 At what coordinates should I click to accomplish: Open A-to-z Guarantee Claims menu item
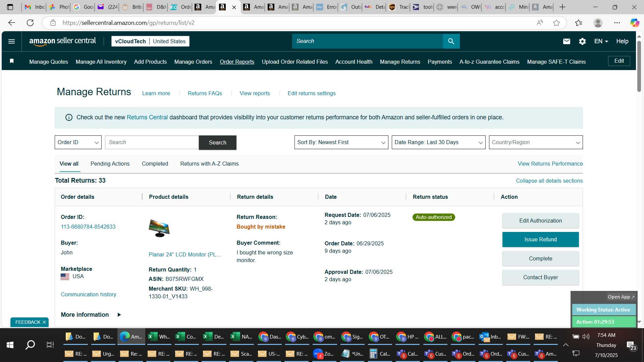489,62
